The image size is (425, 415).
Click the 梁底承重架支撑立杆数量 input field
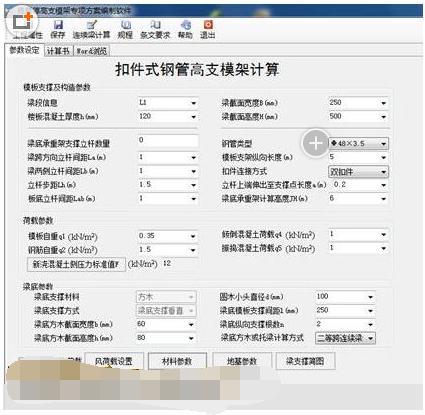(x=168, y=140)
